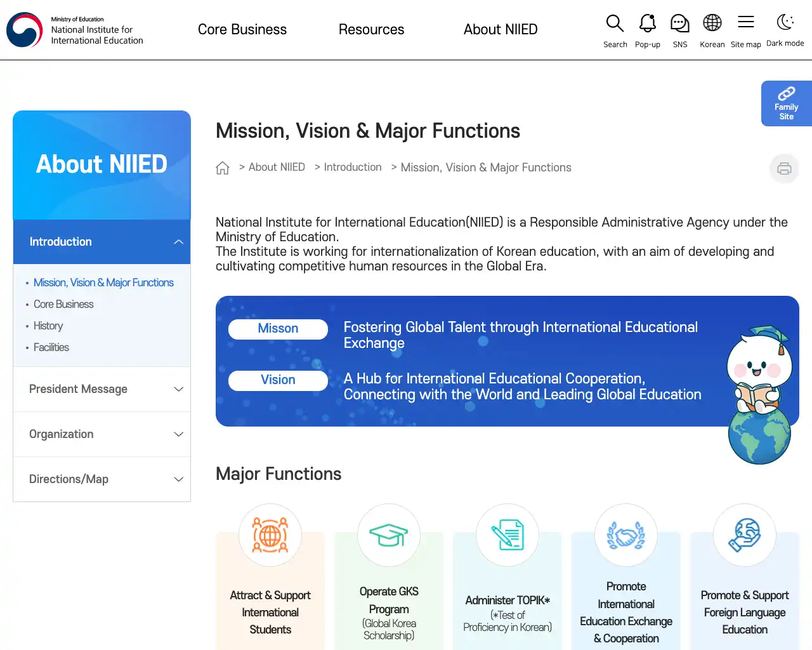Click the Education Exchange handshake icon
The height and width of the screenshot is (650, 812).
click(x=626, y=535)
